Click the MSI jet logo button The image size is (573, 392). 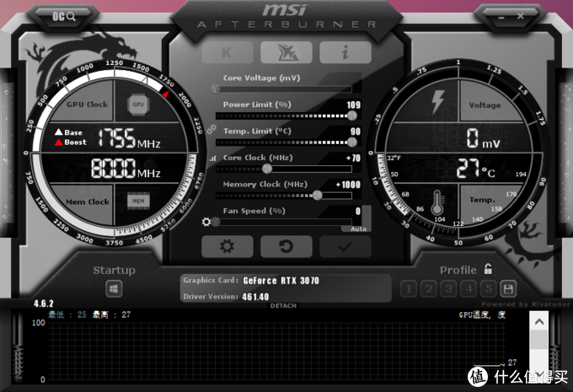pyautogui.click(x=286, y=52)
